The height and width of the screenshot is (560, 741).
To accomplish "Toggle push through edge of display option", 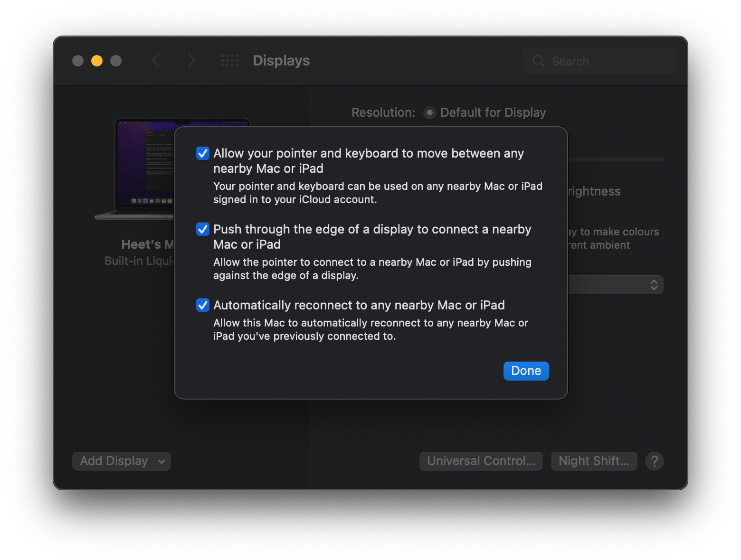I will pos(202,229).
